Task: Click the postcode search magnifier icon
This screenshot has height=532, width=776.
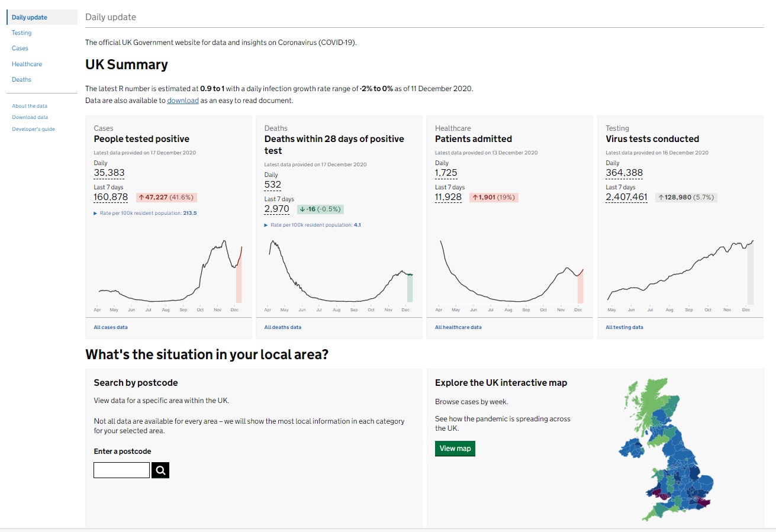Action: (x=160, y=470)
